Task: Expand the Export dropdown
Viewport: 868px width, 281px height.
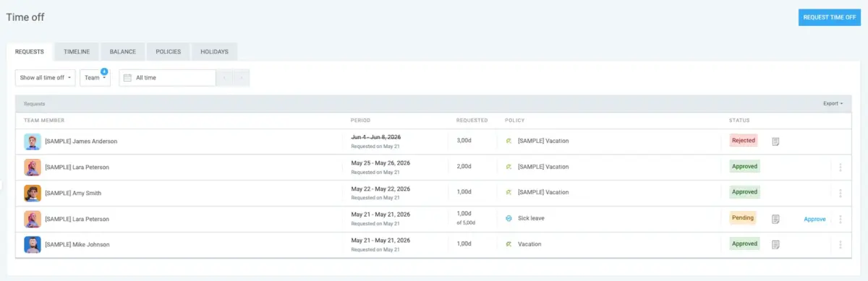Action: click(833, 103)
